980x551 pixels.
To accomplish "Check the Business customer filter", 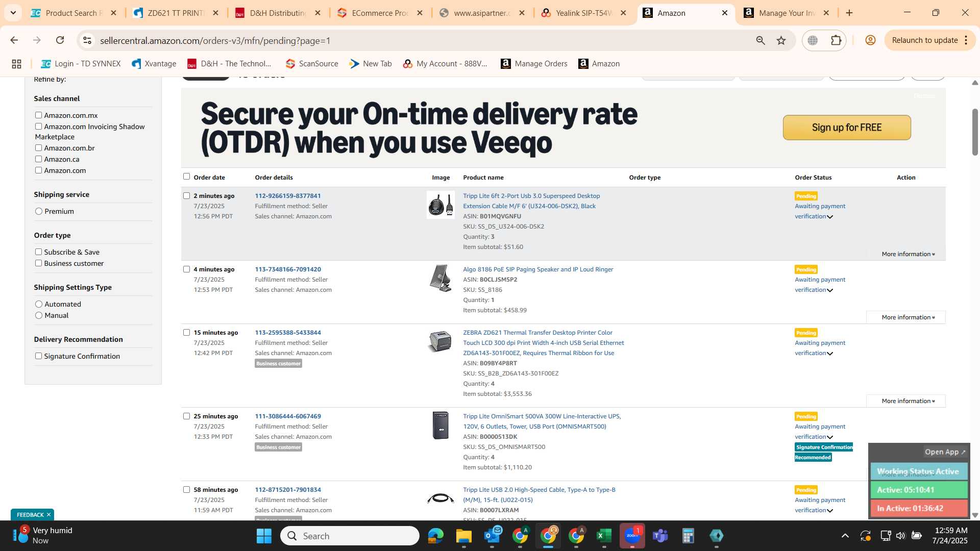I will coord(38,263).
